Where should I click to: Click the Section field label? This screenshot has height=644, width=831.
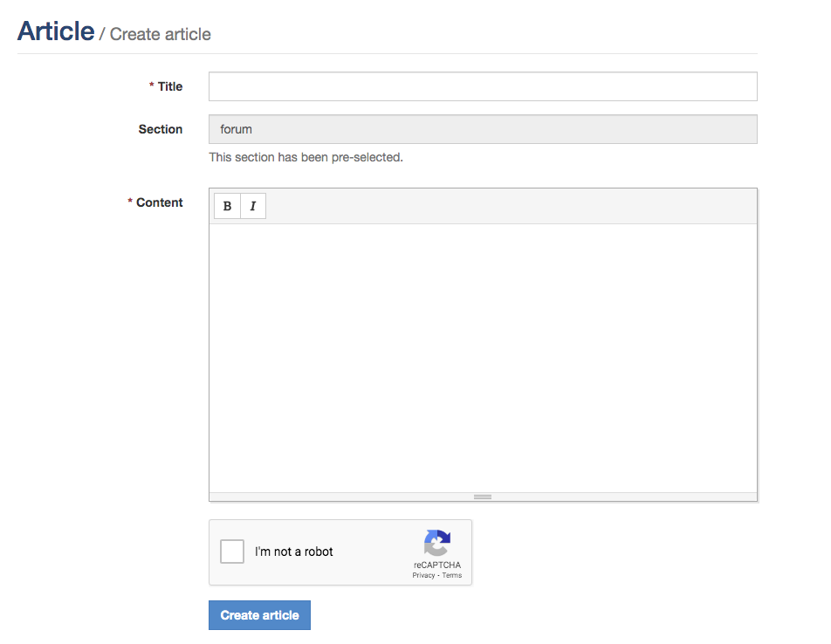tap(161, 129)
